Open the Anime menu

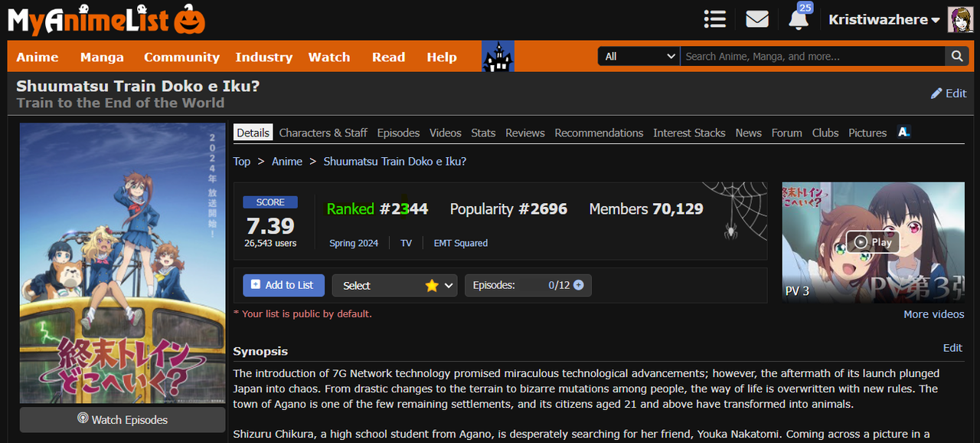tap(38, 57)
